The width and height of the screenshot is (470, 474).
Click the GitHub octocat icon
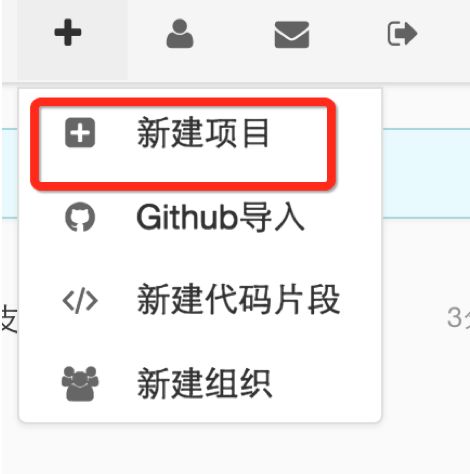point(80,217)
